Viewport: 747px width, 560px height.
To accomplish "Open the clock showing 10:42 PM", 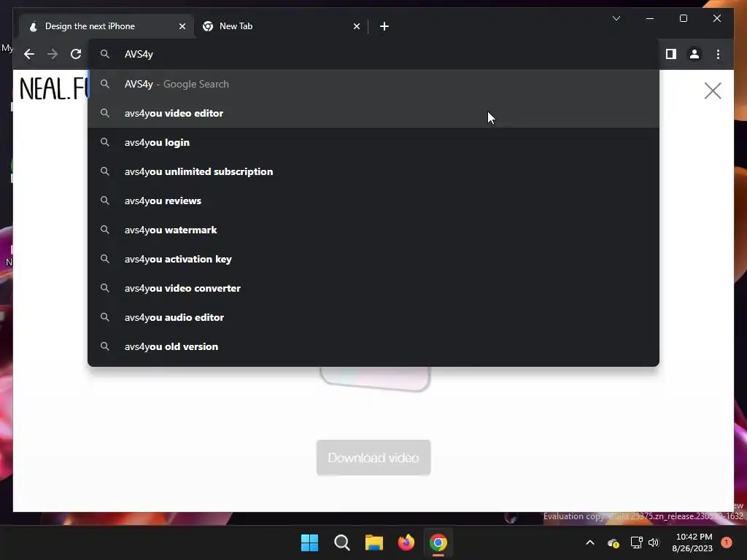I will (x=692, y=542).
